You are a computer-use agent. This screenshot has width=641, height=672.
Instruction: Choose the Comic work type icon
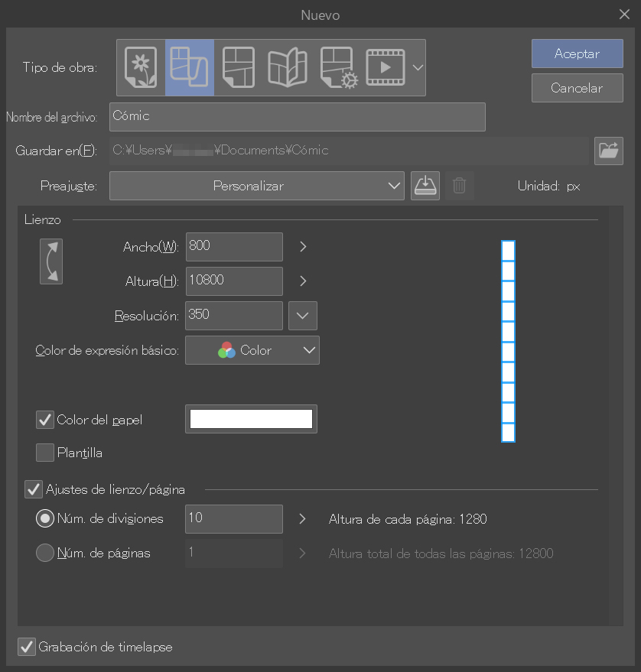238,67
